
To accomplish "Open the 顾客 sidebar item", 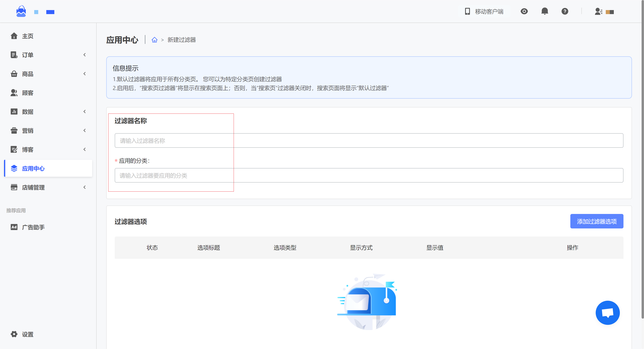I will [28, 93].
